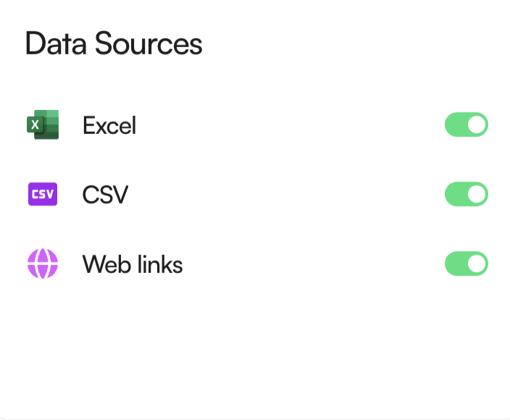Screen dimensions: 510x420
Task: Click the Data Sources heading
Action: [114, 44]
